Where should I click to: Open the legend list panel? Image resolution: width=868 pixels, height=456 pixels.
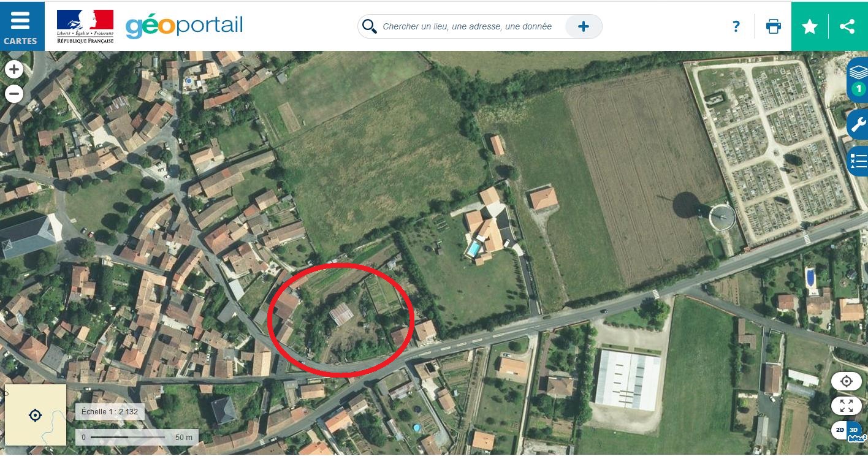point(858,161)
